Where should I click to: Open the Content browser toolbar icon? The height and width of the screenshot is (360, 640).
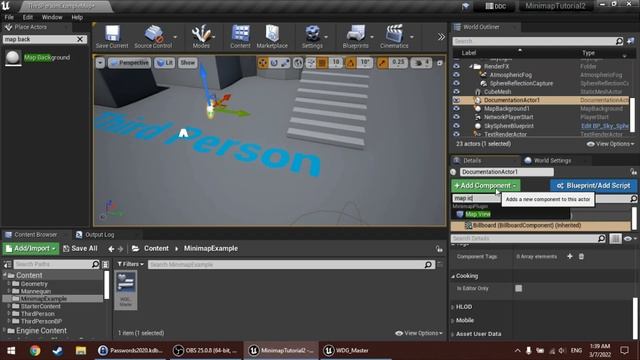click(240, 36)
